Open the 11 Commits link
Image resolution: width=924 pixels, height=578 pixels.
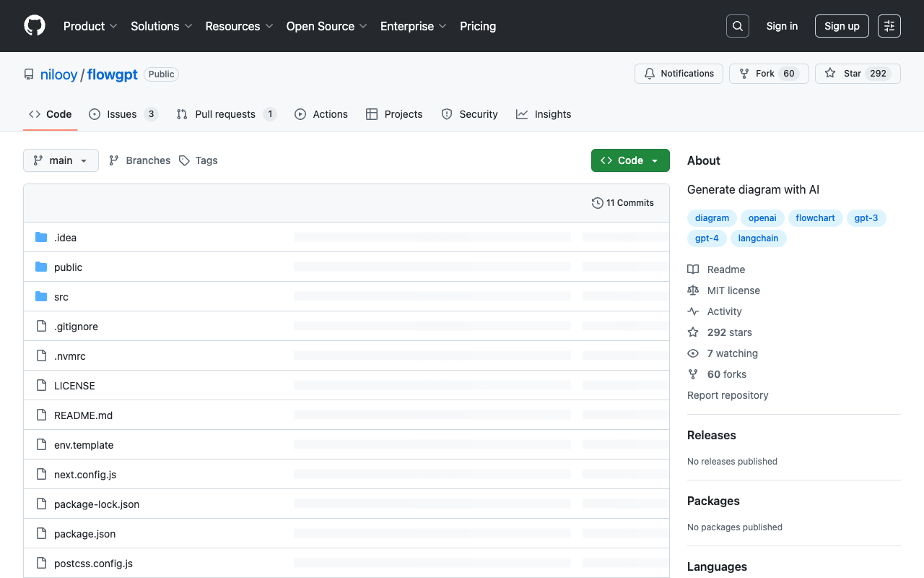pos(622,203)
